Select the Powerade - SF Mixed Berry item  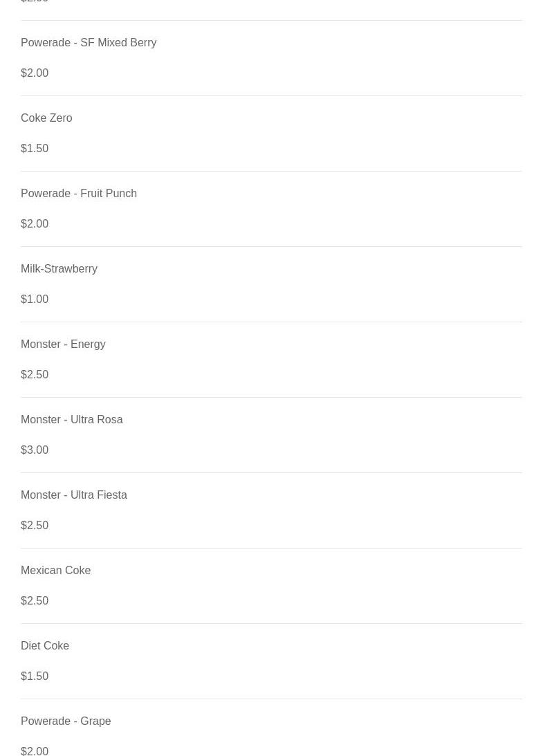89,43
